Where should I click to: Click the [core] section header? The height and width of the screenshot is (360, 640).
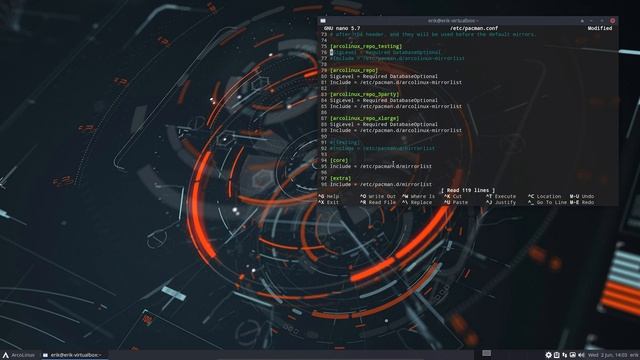click(339, 160)
